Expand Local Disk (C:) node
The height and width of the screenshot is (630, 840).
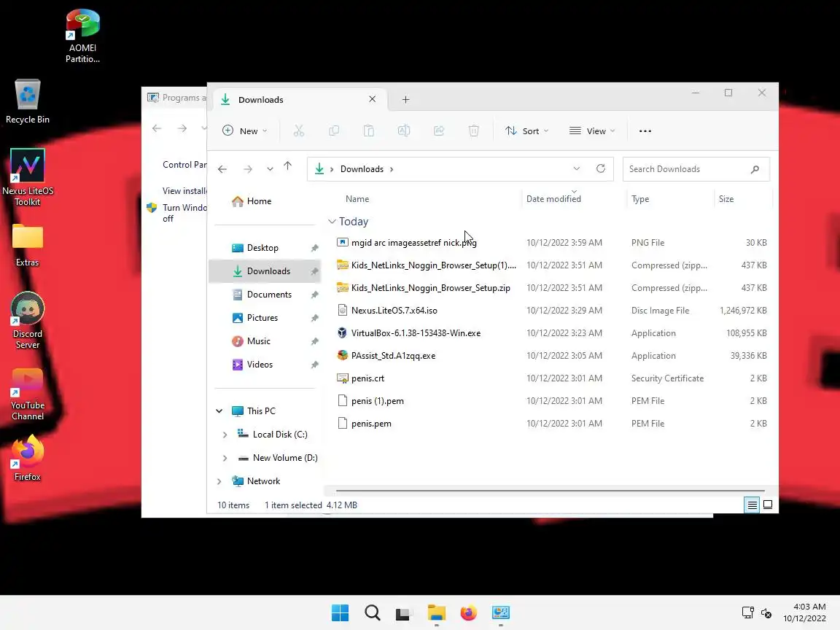click(225, 435)
